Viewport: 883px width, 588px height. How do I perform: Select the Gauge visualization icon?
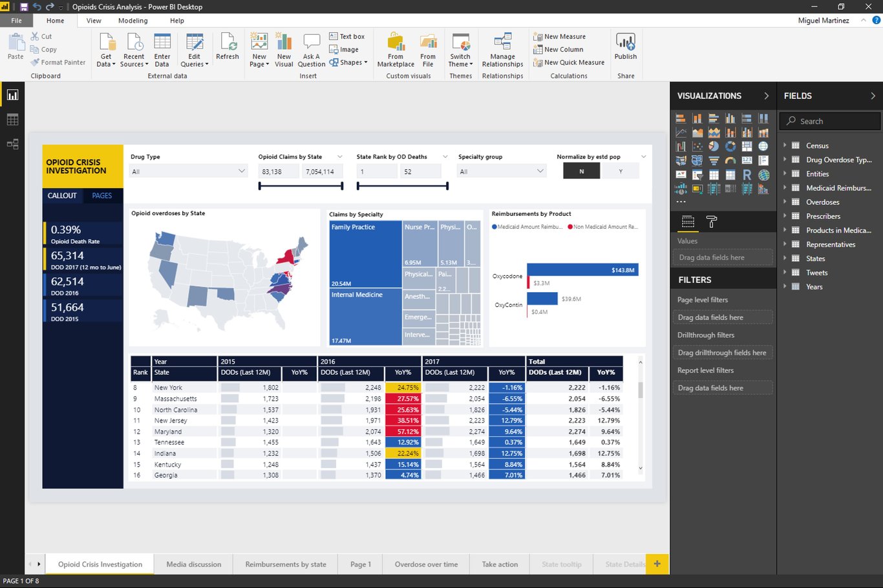(x=730, y=160)
